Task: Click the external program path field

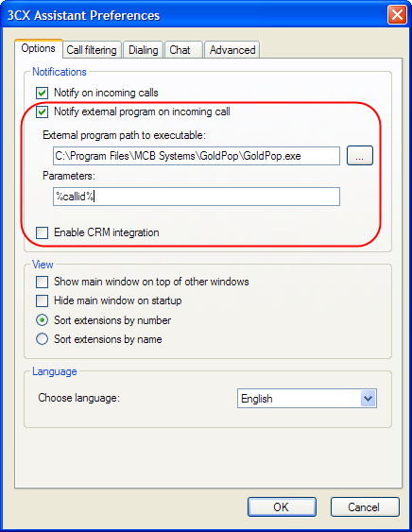Action: click(x=197, y=156)
